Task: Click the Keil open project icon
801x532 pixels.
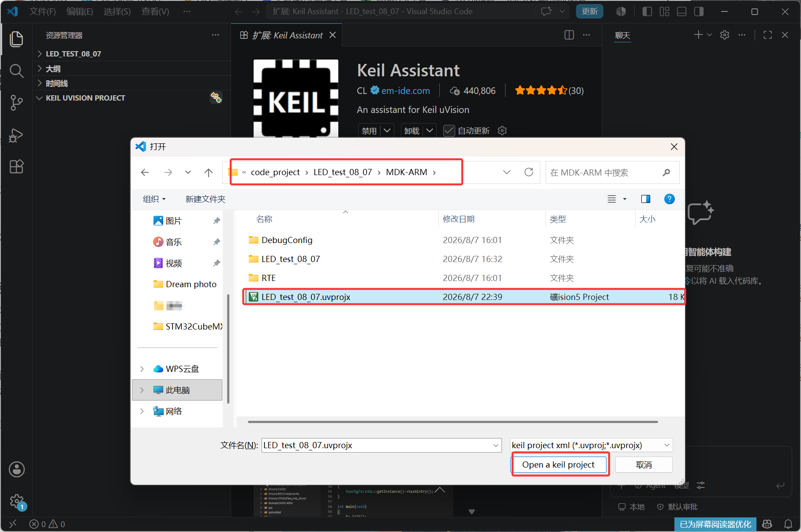Action: pos(216,97)
